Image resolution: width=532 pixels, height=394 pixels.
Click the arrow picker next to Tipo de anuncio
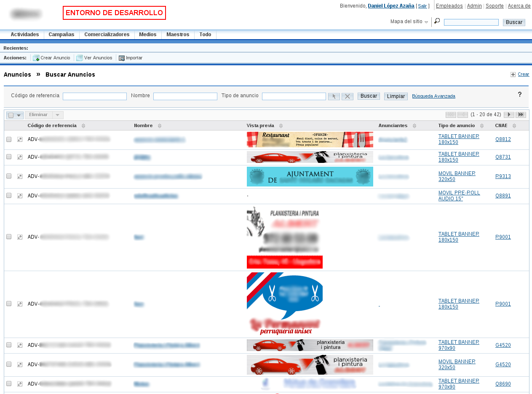click(334, 96)
